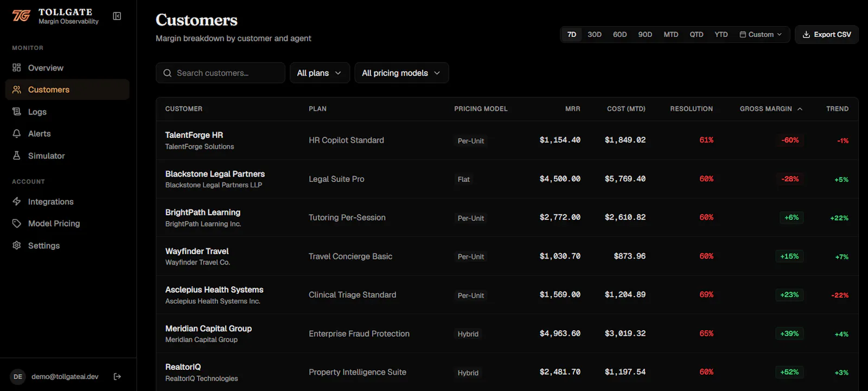Select the 7D time range
The image size is (868, 391).
572,34
